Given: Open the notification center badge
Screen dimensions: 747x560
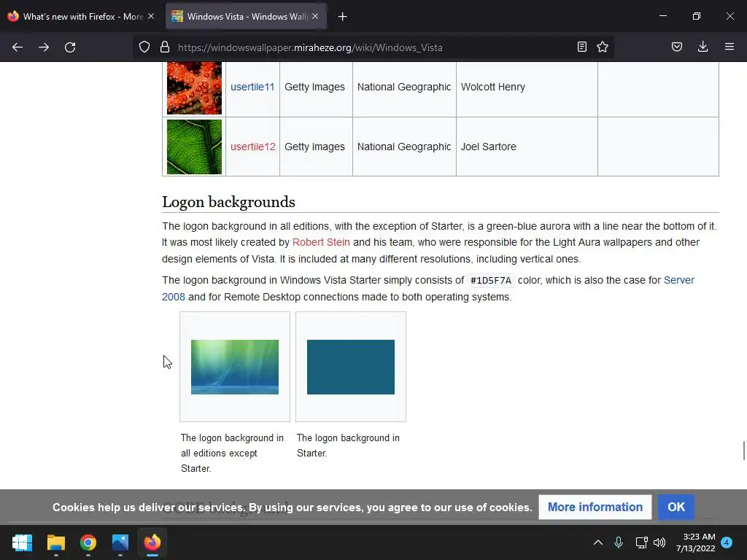Looking at the screenshot, I should coord(727,542).
